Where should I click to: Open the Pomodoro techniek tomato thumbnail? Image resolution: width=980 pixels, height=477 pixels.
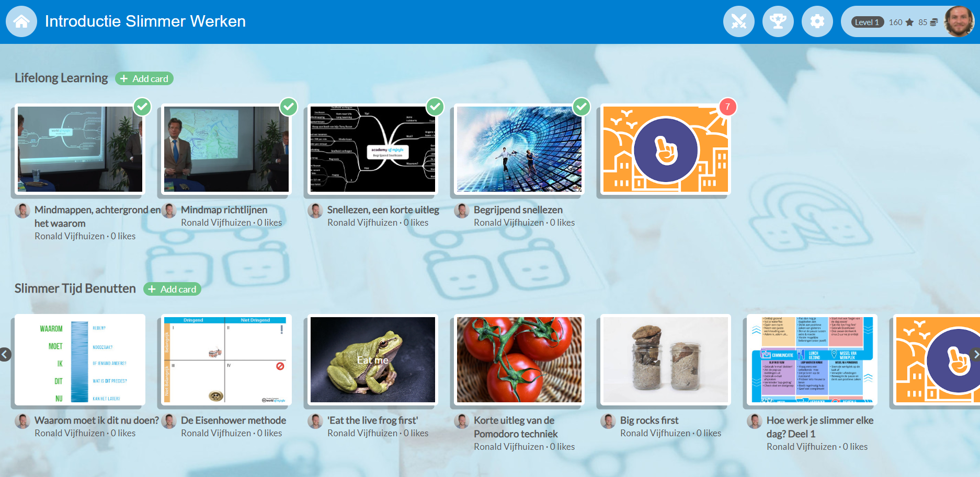519,360
